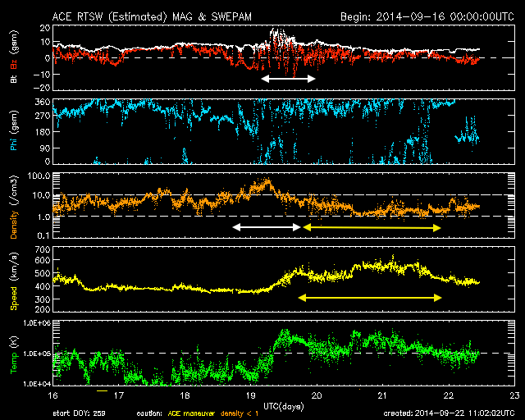Select the red "Bz" axis label
This screenshot has width=525, height=420.
(13, 64)
